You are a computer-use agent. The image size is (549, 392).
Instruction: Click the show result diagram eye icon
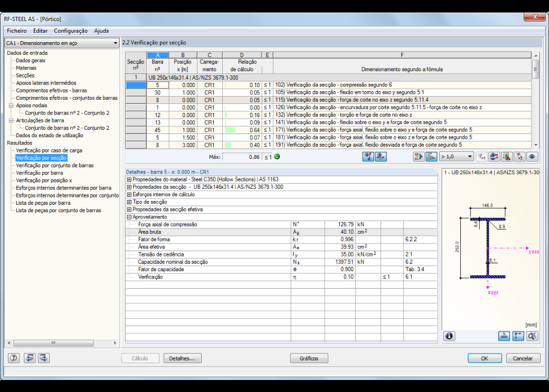tap(368, 157)
